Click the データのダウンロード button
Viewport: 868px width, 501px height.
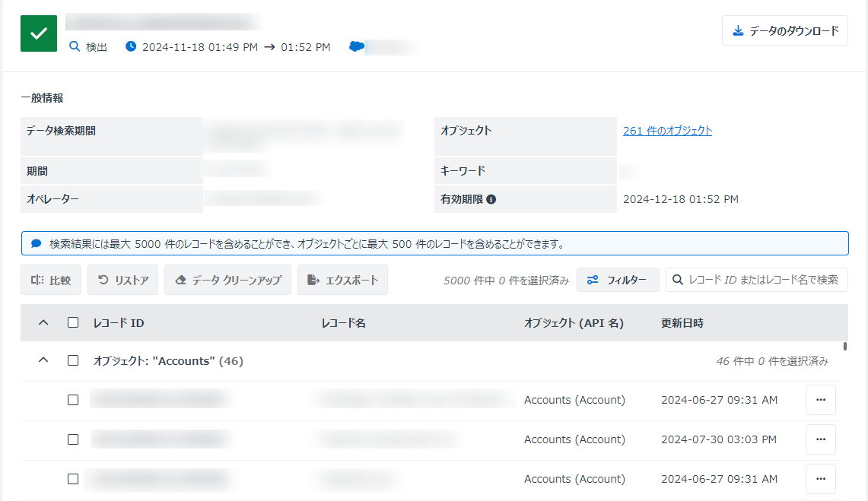click(x=784, y=31)
